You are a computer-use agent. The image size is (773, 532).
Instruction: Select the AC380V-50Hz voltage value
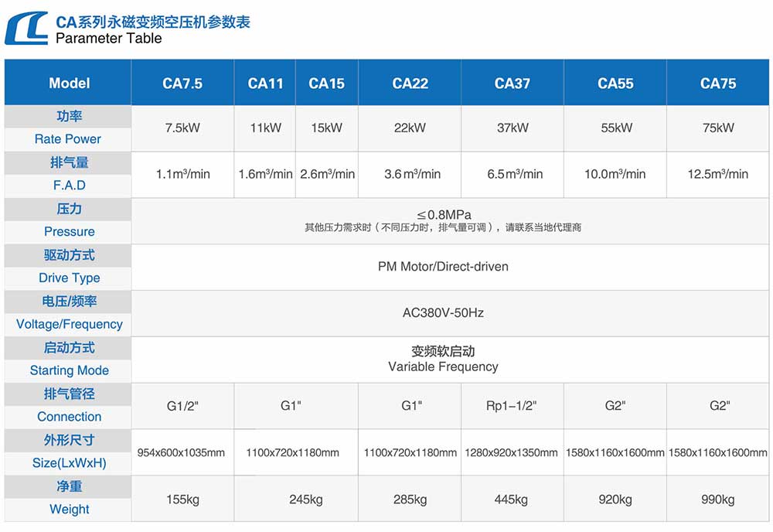[443, 313]
